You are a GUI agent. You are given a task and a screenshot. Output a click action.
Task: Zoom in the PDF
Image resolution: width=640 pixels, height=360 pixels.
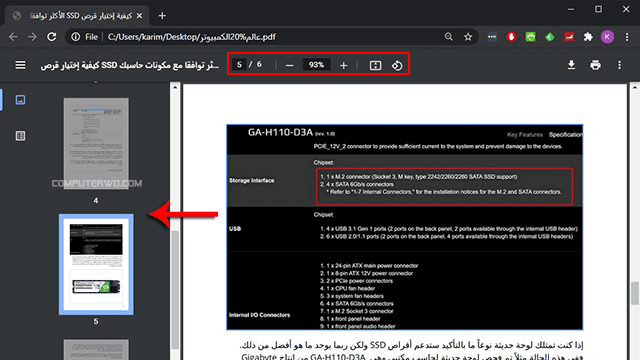(344, 65)
